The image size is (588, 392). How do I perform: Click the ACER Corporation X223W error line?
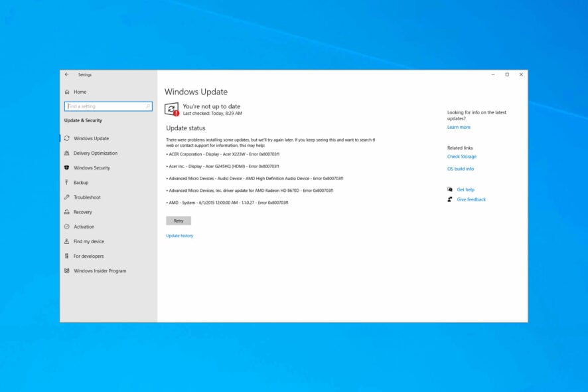point(223,154)
